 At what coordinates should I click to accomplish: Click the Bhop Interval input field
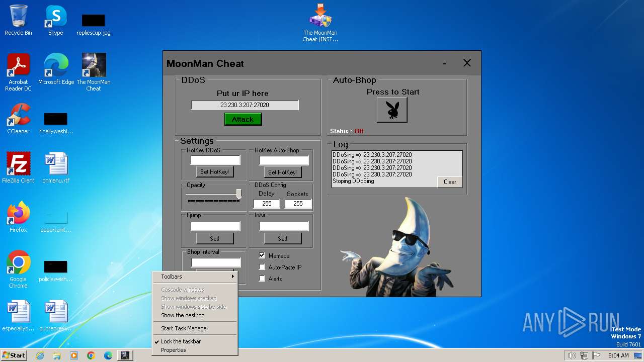coord(216,263)
